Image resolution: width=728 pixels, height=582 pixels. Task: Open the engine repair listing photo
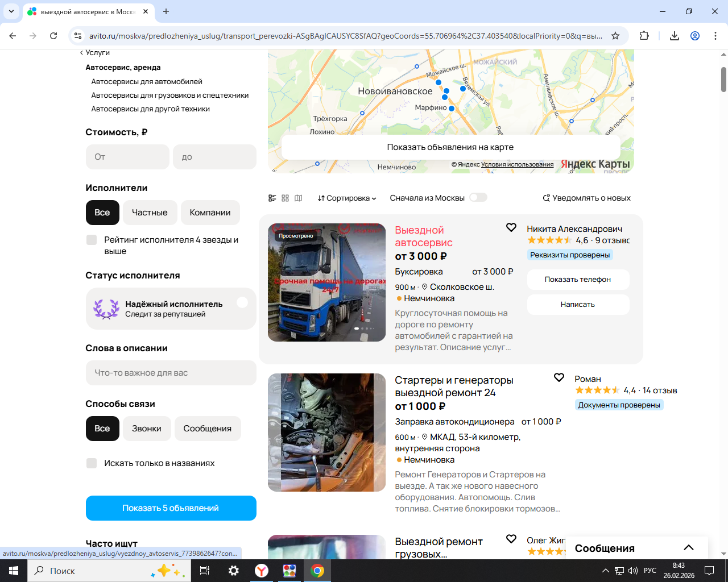pos(326,433)
